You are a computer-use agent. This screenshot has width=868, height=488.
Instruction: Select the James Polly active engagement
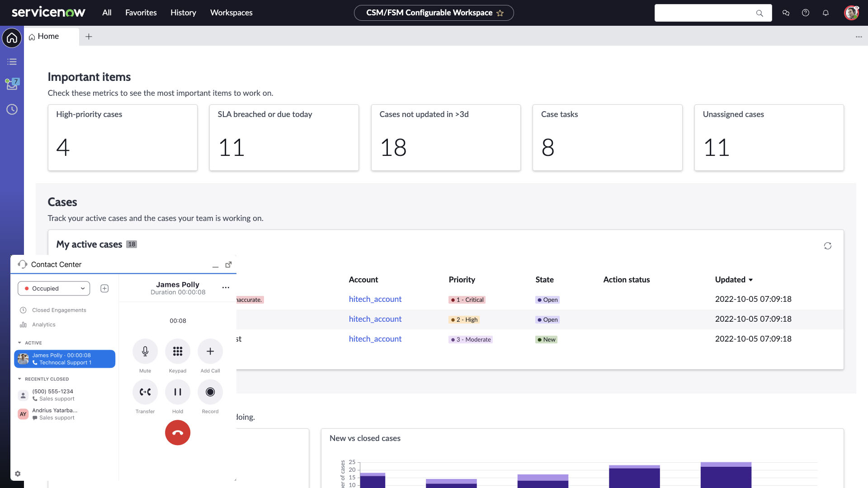pyautogui.click(x=65, y=359)
